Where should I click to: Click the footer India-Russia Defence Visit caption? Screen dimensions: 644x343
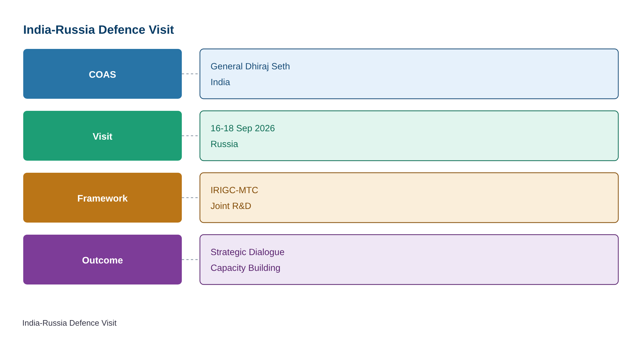coord(69,323)
